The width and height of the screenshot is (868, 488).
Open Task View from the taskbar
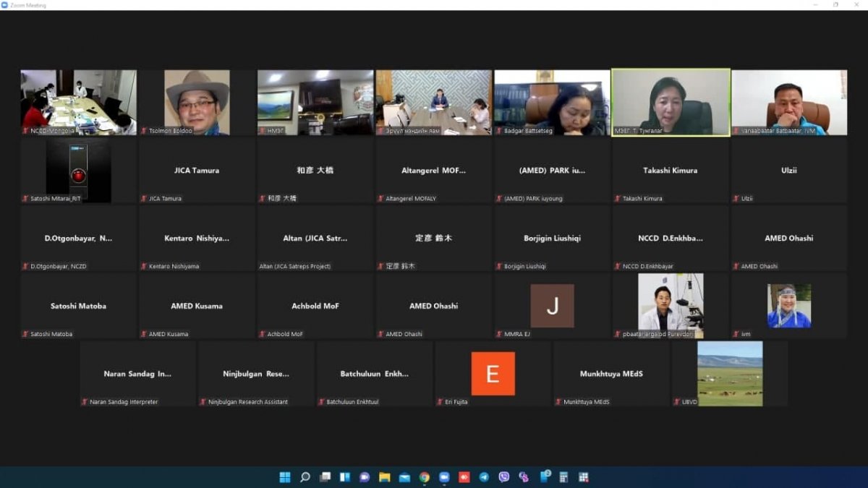325,477
